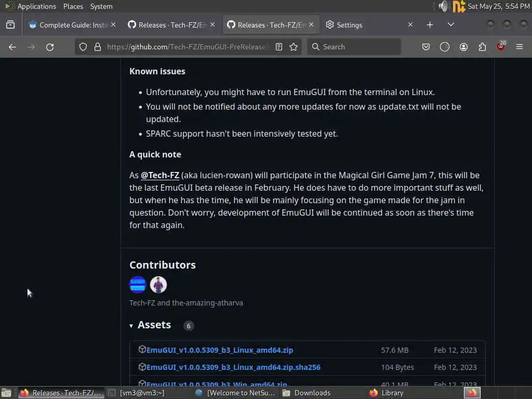The image size is (532, 399).
Task: Open Welcome to NetSu... taskbar window
Action: point(235,393)
